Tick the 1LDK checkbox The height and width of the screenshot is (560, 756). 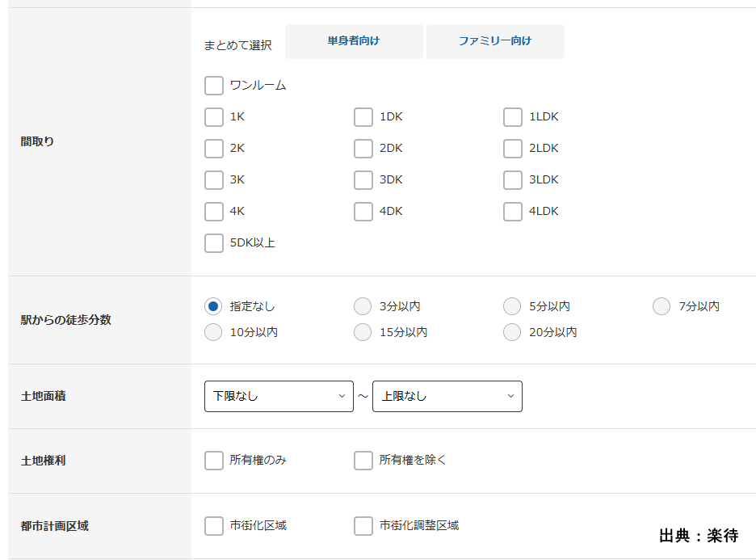(513, 117)
